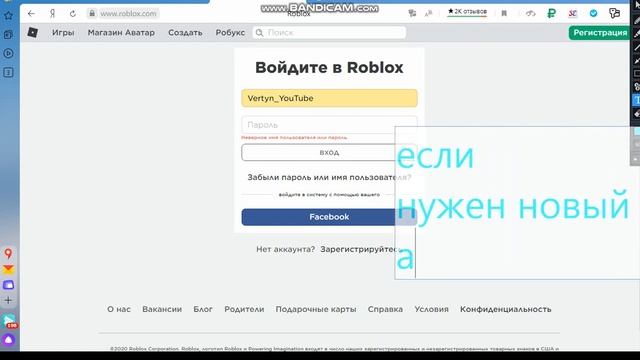
Task: Click the Roblox logo home icon
Action: 33,32
